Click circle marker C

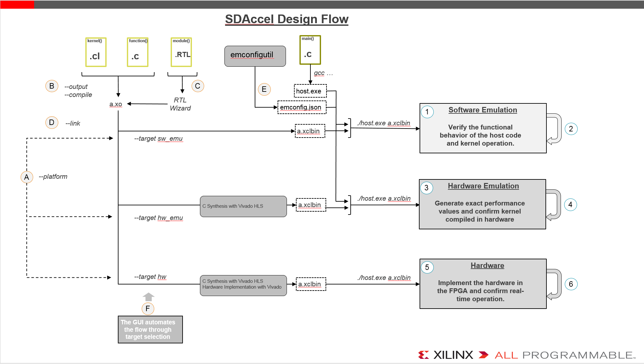198,86
